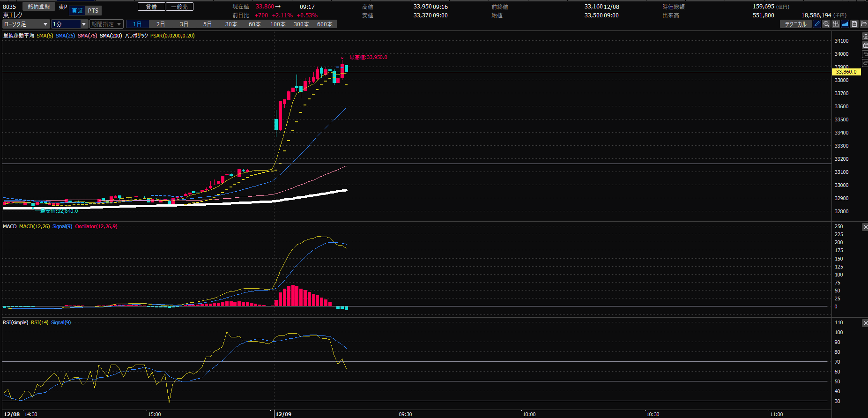Click the yellow 33,860.0 current price marker

pyautogui.click(x=846, y=72)
